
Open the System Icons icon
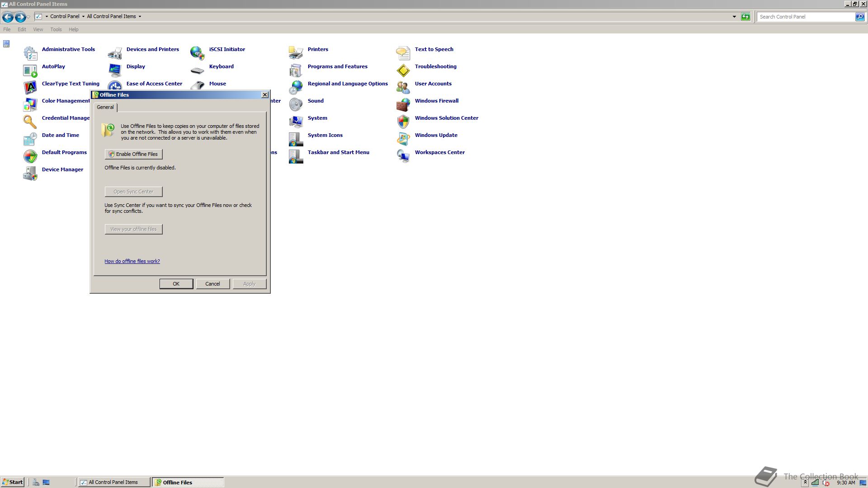click(296, 139)
